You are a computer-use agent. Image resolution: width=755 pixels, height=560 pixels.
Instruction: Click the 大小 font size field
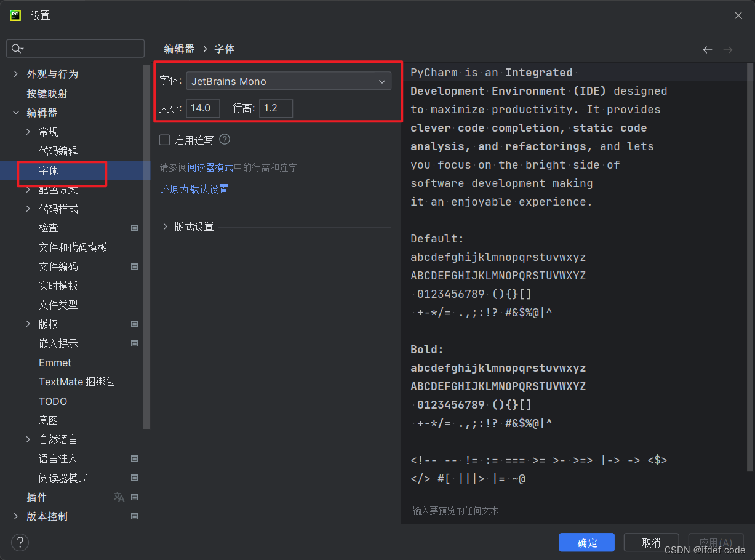pyautogui.click(x=203, y=108)
